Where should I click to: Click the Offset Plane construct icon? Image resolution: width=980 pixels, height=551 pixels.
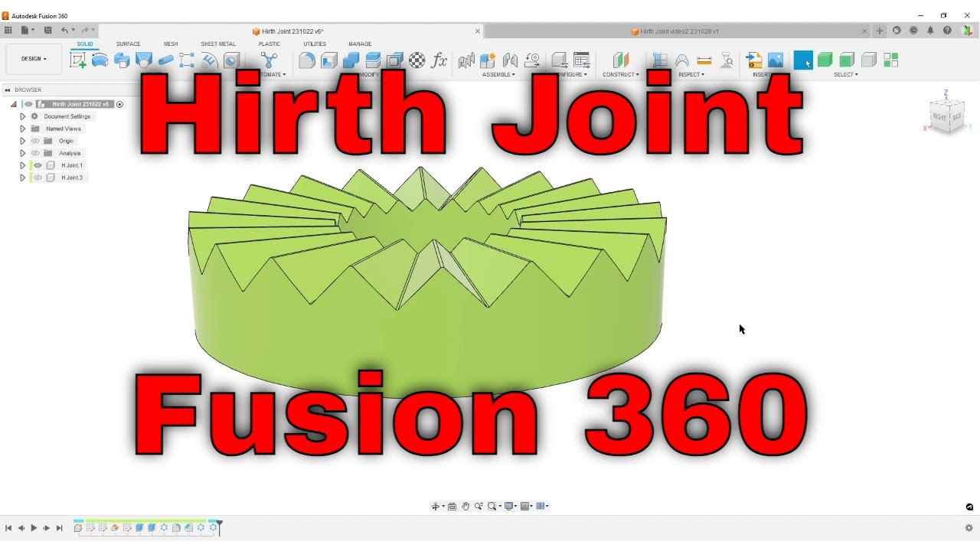tap(621, 60)
